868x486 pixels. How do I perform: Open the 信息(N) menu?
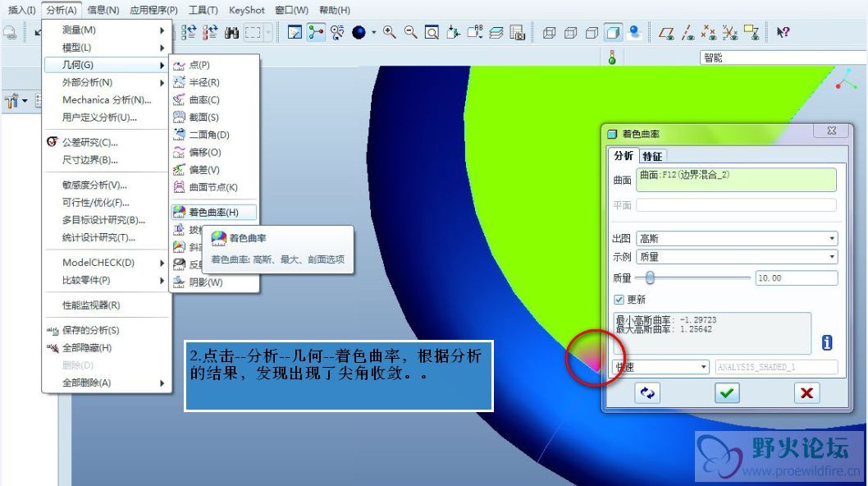click(103, 10)
